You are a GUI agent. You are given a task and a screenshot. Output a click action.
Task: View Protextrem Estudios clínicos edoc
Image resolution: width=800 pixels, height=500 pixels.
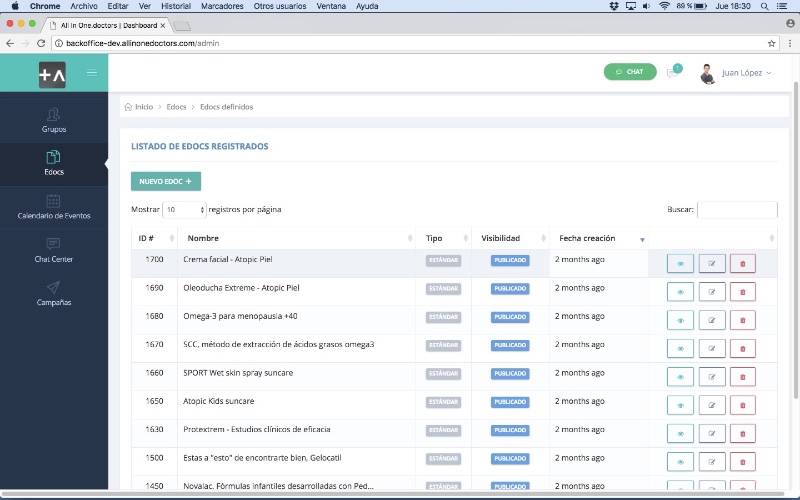pyautogui.click(x=680, y=434)
